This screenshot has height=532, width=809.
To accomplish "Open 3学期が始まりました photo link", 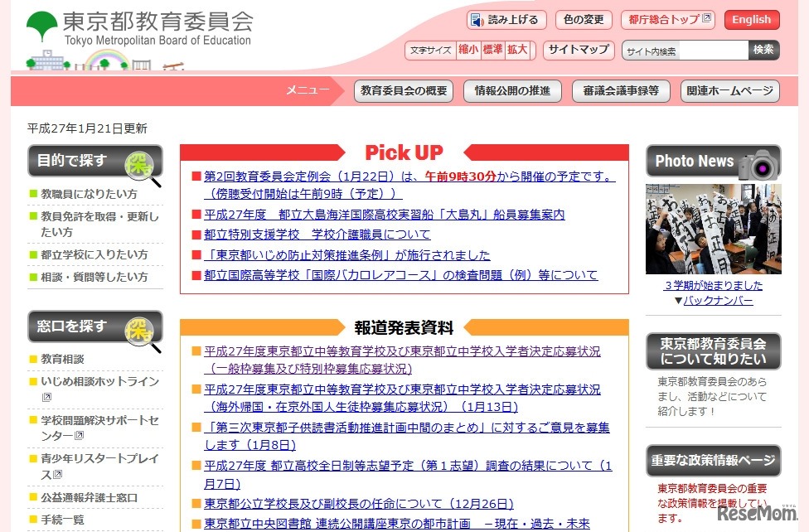I will coord(714,285).
